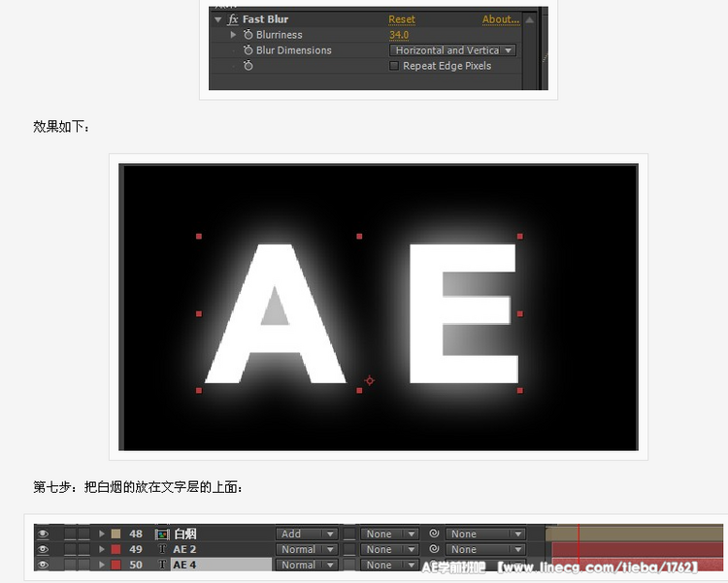Toggle the Fast Blur fx switch

(233, 19)
